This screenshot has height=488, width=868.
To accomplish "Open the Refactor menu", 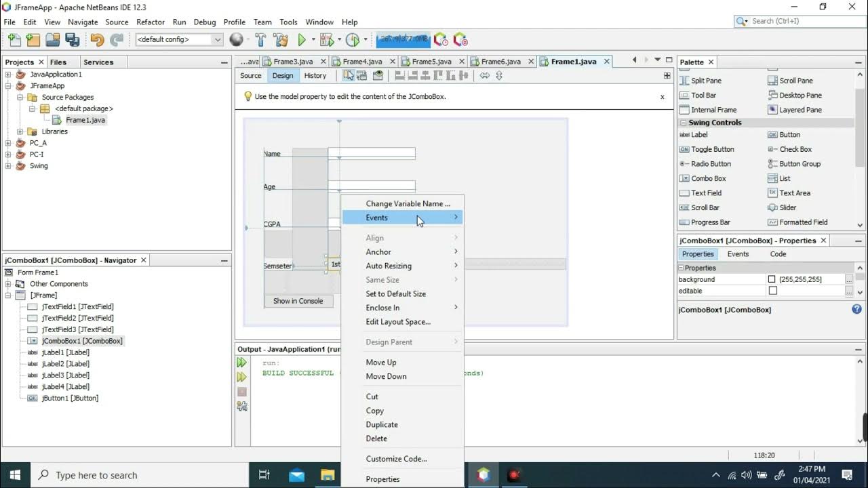I will [x=151, y=22].
